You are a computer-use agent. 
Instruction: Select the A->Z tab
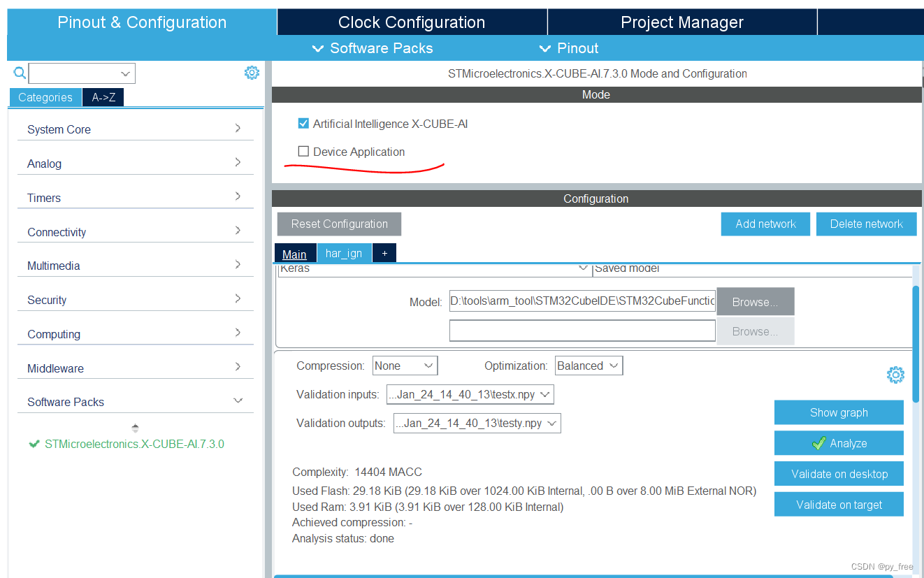tap(103, 97)
